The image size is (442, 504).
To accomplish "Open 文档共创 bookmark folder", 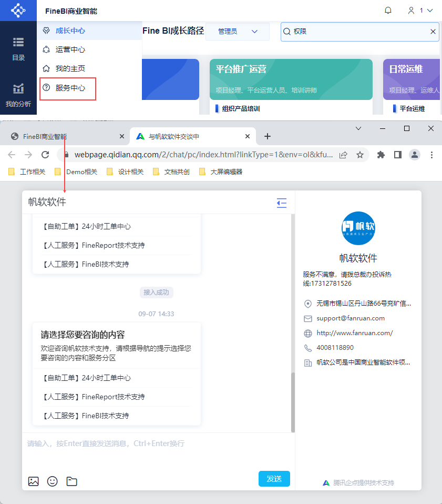I will click(171, 172).
